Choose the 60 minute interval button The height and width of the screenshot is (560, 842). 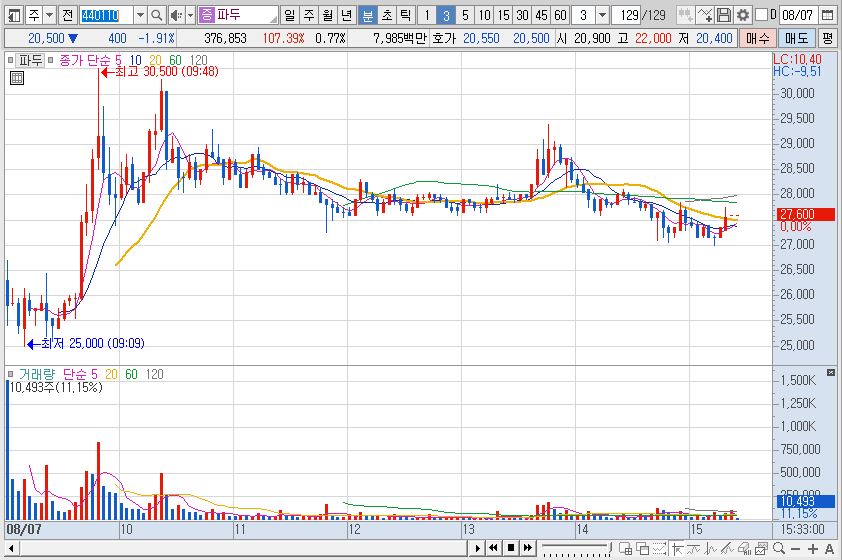(561, 15)
